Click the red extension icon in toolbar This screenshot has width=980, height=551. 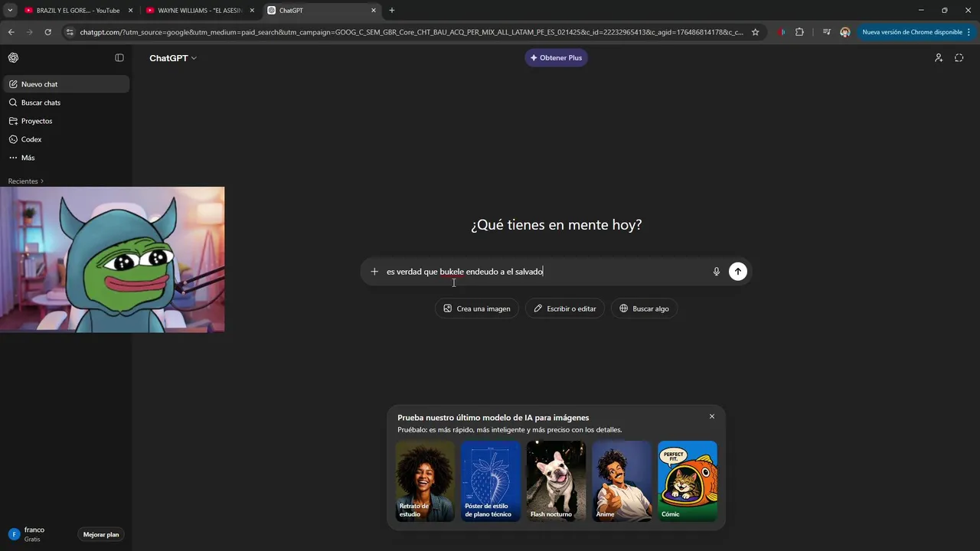[781, 32]
